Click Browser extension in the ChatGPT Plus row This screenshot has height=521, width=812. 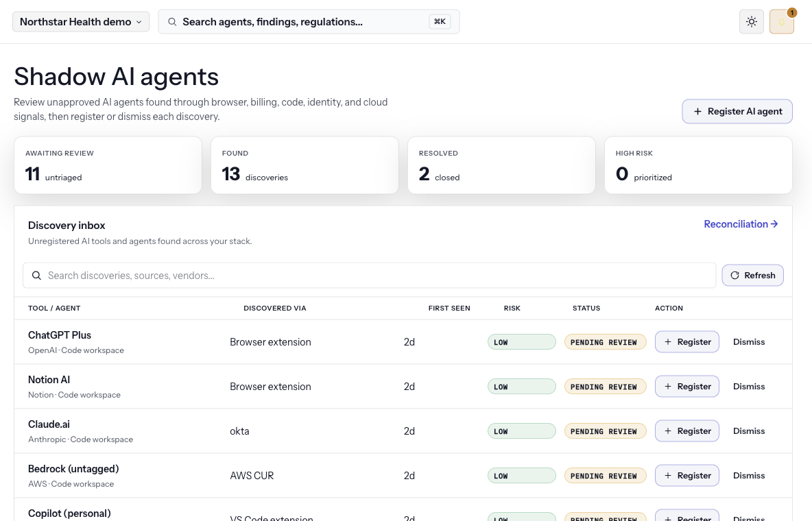click(270, 342)
